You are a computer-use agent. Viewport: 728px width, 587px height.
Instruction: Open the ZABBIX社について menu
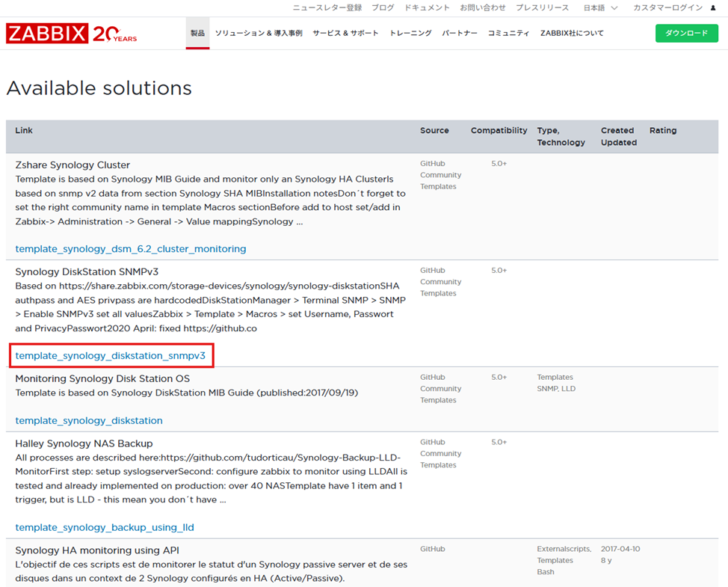(572, 34)
